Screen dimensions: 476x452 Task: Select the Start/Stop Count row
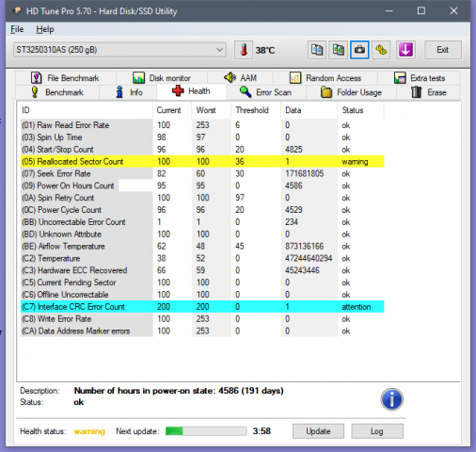(202, 150)
